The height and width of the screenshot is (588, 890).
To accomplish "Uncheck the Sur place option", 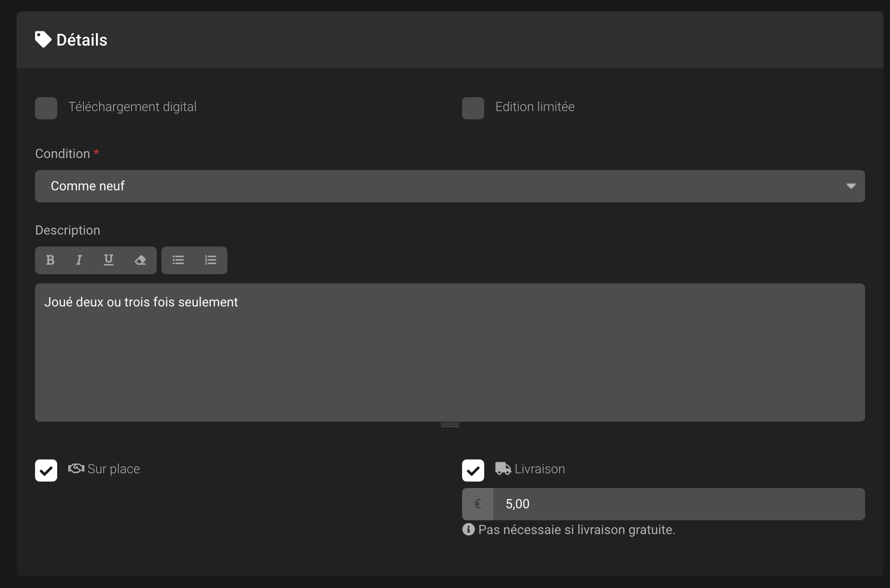I will tap(46, 470).
